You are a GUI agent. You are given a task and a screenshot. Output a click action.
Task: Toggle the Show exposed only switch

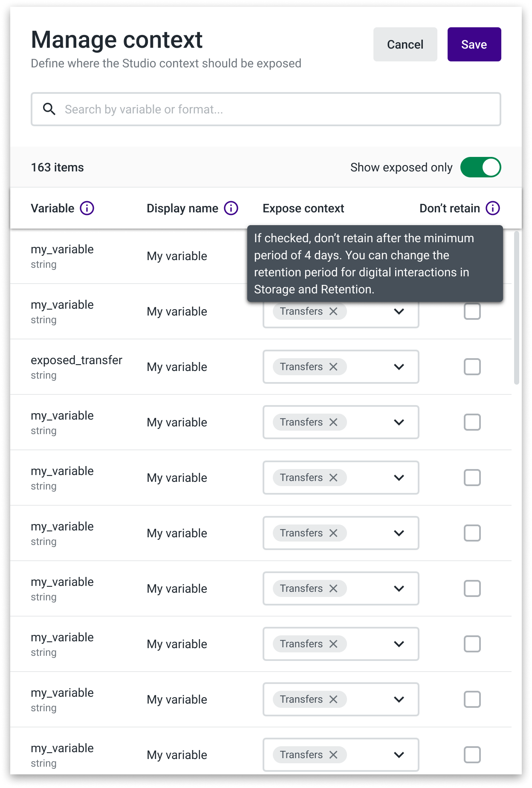click(x=480, y=167)
